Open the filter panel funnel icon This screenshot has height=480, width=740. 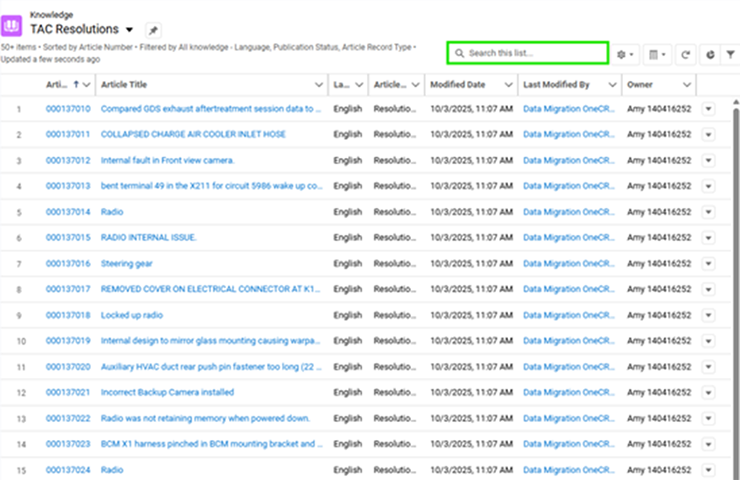pyautogui.click(x=730, y=54)
